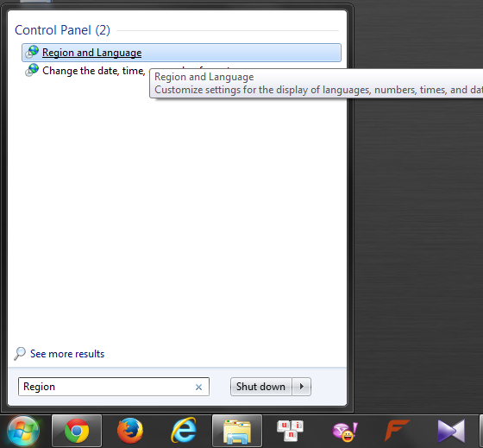
Task: Click the globe icon beside Region and Language
Action: pos(32,52)
